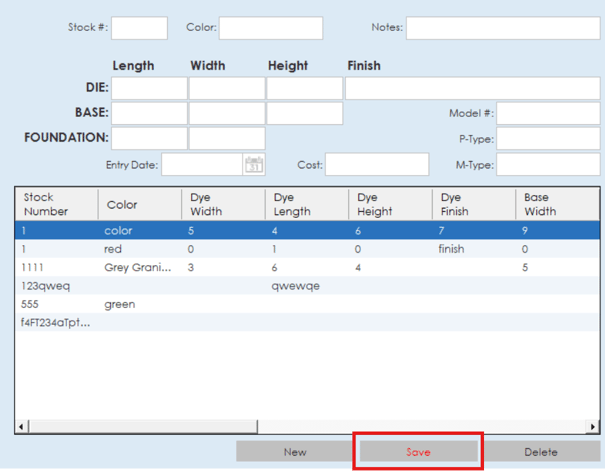Viewport: 605px width, 471px height.
Task: Click the left arrow of horizontal scrollbar
Action: coord(21,427)
